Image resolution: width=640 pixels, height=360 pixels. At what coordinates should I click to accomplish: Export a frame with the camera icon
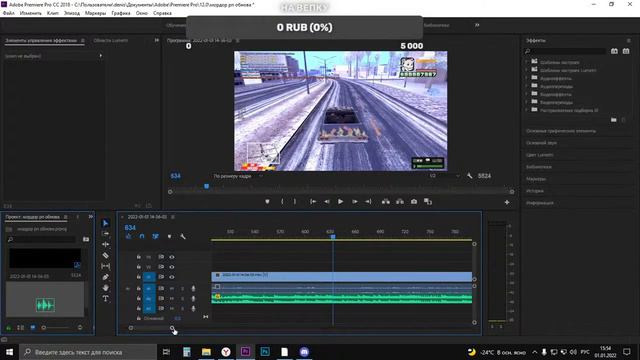click(414, 202)
